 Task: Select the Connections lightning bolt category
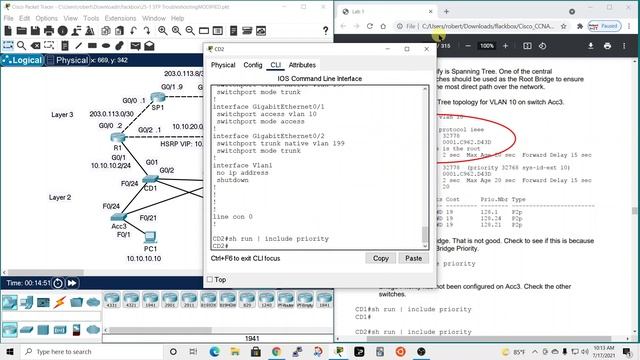[60, 302]
